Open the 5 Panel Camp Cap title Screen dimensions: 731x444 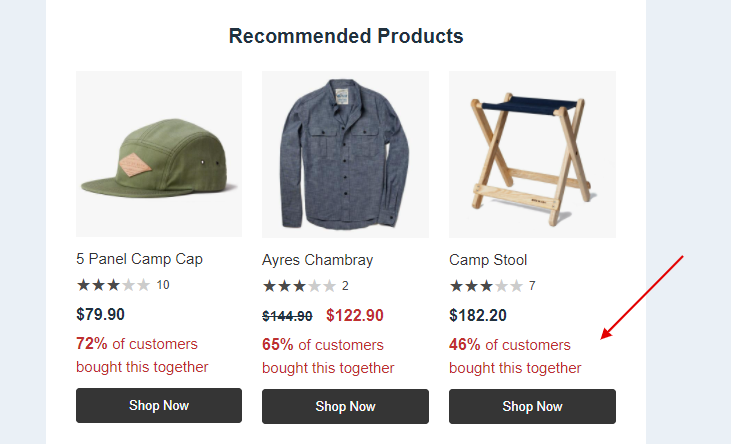tap(139, 259)
